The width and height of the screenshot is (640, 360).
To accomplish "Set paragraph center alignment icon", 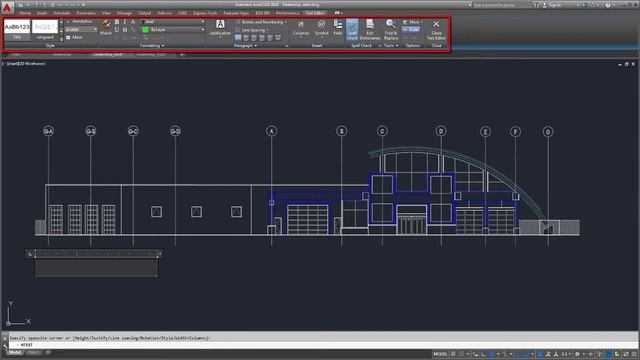I will (x=254, y=38).
